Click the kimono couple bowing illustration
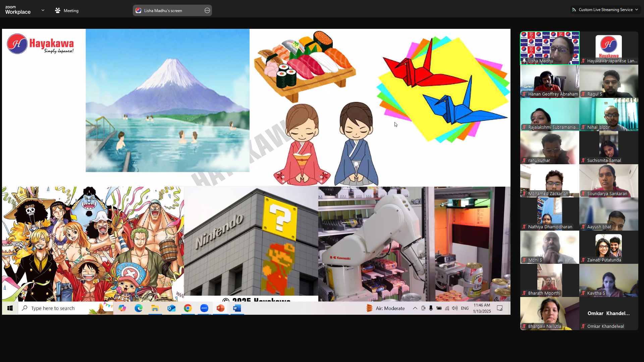 pyautogui.click(x=326, y=144)
